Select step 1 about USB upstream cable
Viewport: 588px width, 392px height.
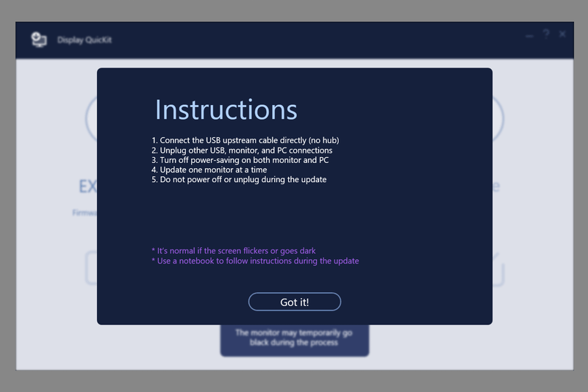[x=245, y=140]
